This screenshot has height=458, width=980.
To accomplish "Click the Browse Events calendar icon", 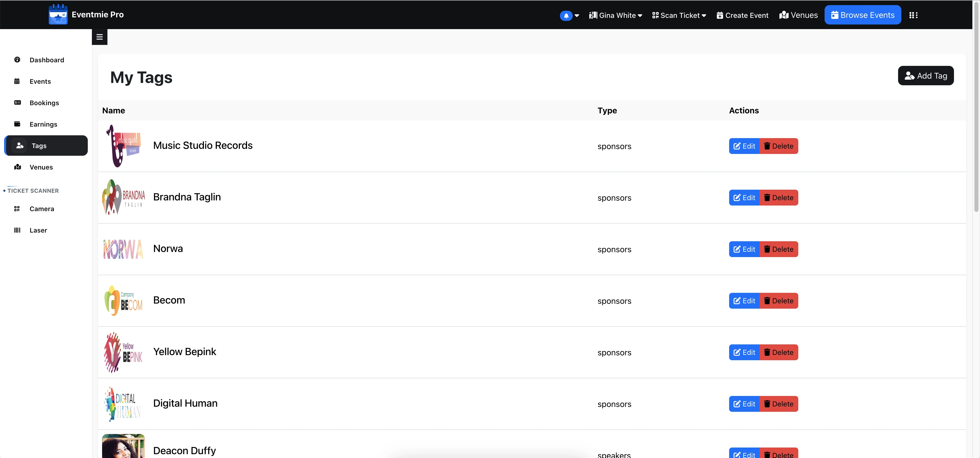I will click(835, 15).
